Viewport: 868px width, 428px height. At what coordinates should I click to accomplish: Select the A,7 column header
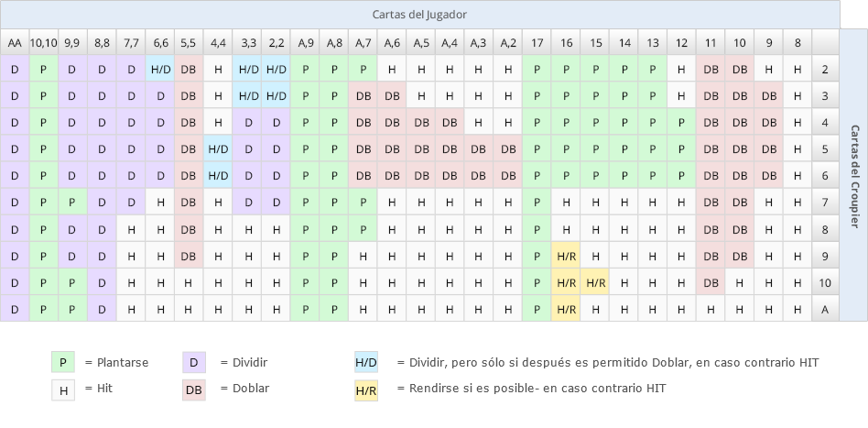point(363,42)
